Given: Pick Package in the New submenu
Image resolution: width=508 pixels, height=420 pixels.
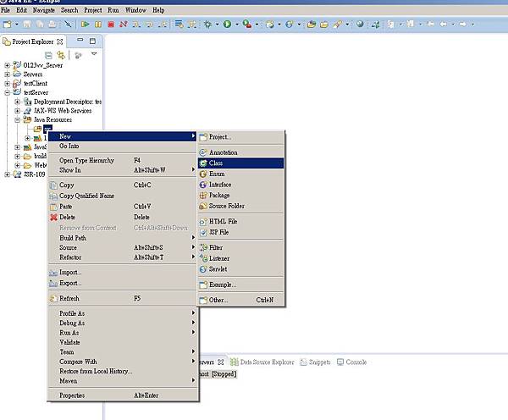Looking at the screenshot, I should (x=218, y=195).
